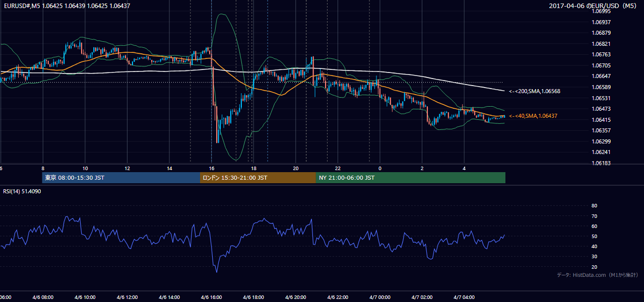Click the EURUSD#,M5 price header text

coord(67,6)
